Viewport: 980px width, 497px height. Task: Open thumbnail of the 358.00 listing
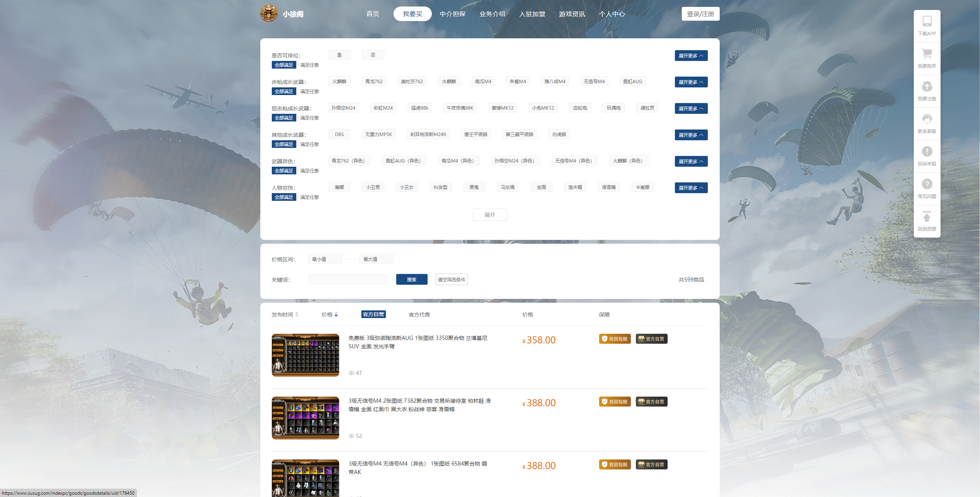305,355
